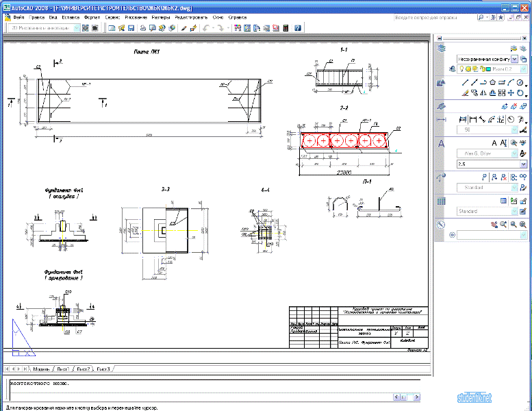Activate the Move tool
Screen dimensions: 532x411
[511, 92]
